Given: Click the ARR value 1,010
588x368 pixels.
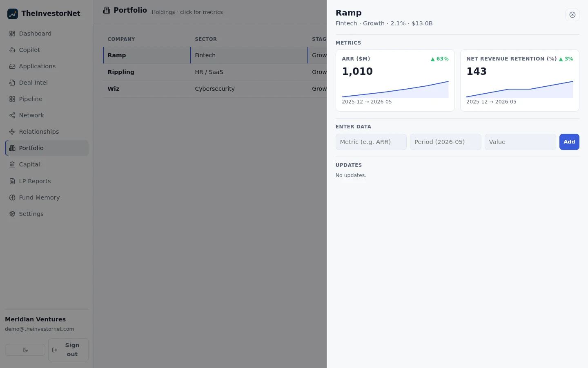Looking at the screenshot, I should tap(357, 71).
